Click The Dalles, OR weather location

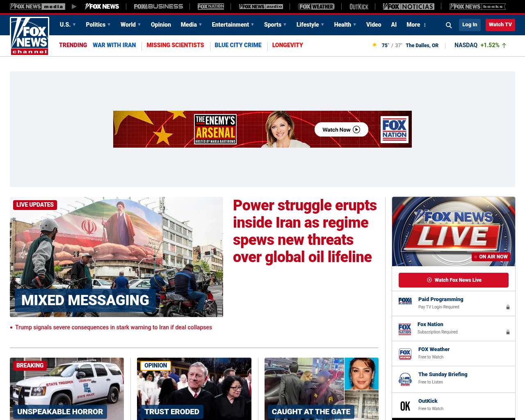[x=422, y=46]
